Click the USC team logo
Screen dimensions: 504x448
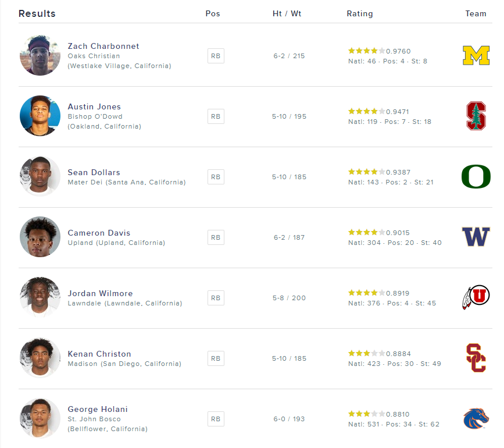476,358
